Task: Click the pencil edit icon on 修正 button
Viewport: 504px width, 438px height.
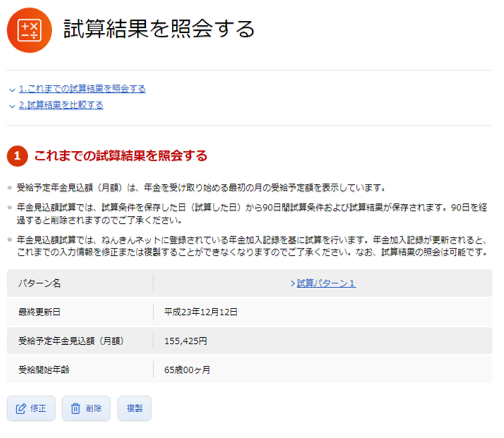Action: click(x=21, y=409)
